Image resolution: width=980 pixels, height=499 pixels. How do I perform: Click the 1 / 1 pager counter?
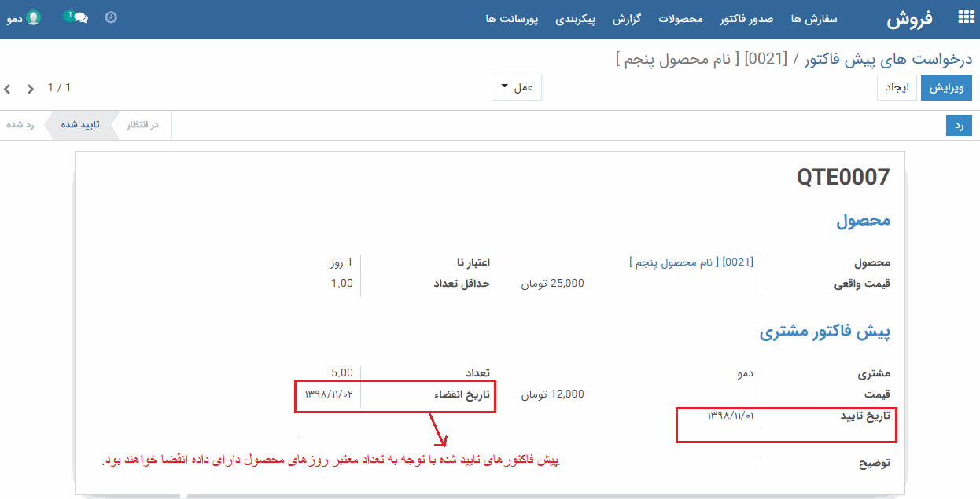click(59, 88)
